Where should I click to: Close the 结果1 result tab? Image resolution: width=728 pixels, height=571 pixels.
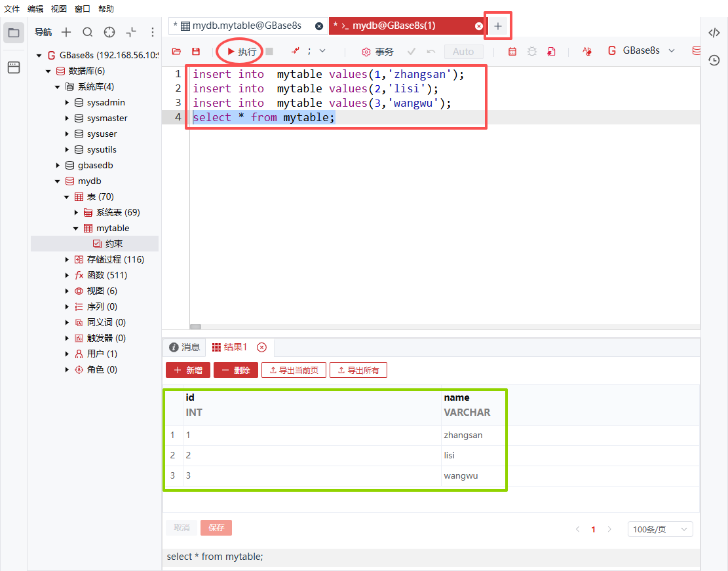[x=262, y=347]
